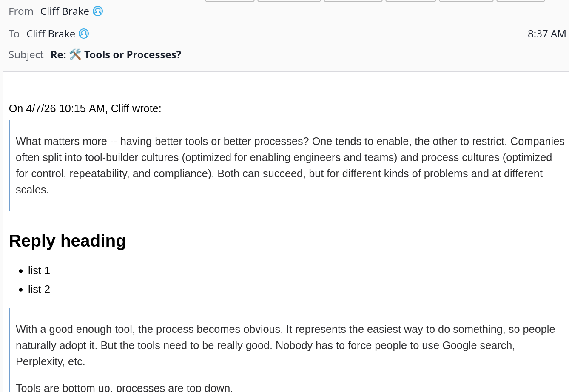Click the 'To' header label

14,34
